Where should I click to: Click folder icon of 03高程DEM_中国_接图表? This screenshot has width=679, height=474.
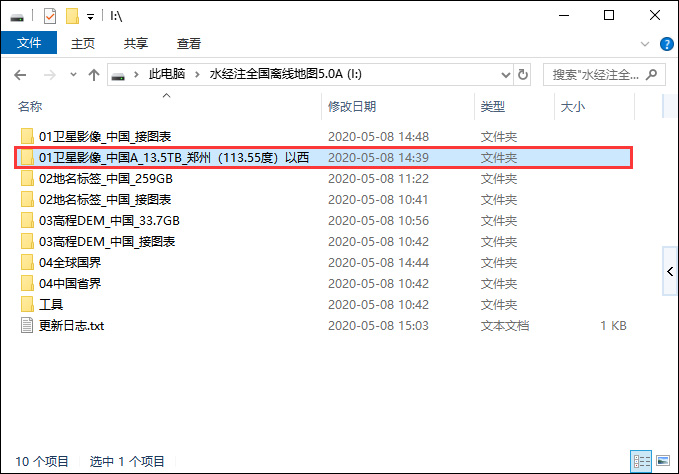[x=27, y=242]
